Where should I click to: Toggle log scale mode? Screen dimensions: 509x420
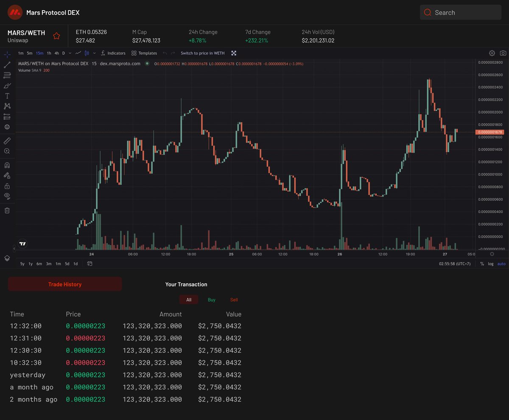[x=491, y=263]
